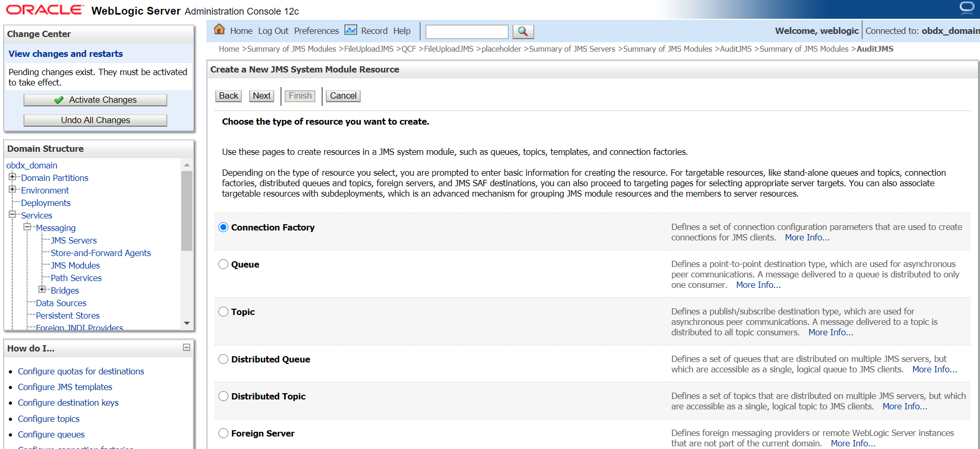
Task: Open View changes and restarts link
Action: pos(66,54)
